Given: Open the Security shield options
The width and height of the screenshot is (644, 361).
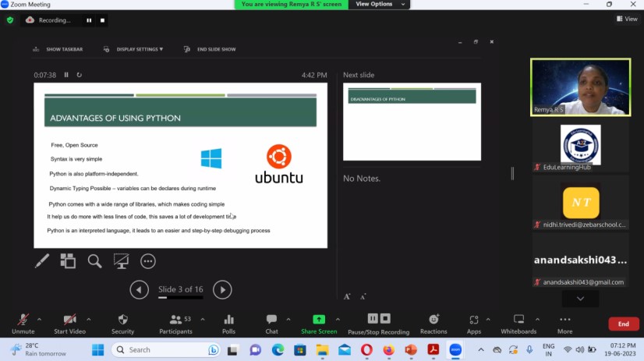Looking at the screenshot, I should click(122, 323).
